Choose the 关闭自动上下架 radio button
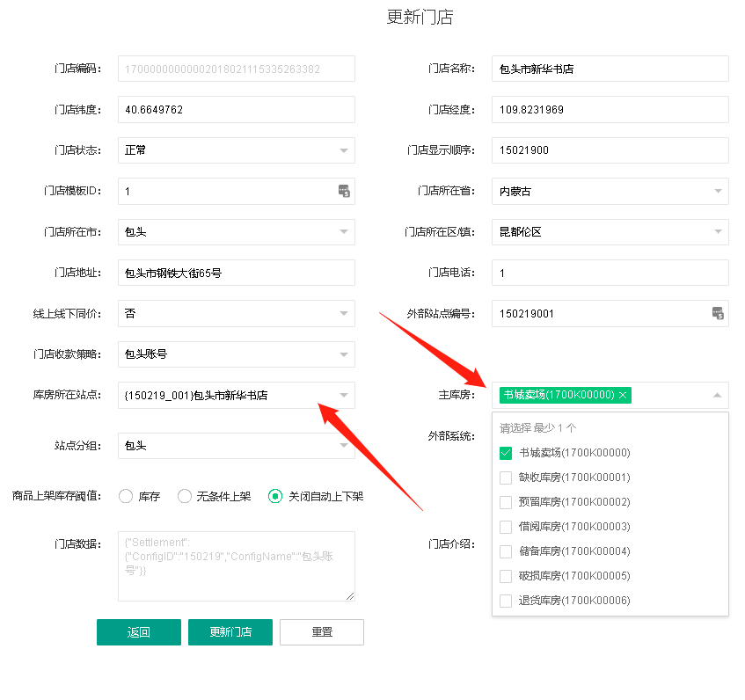This screenshot has width=745, height=700. pyautogui.click(x=275, y=496)
